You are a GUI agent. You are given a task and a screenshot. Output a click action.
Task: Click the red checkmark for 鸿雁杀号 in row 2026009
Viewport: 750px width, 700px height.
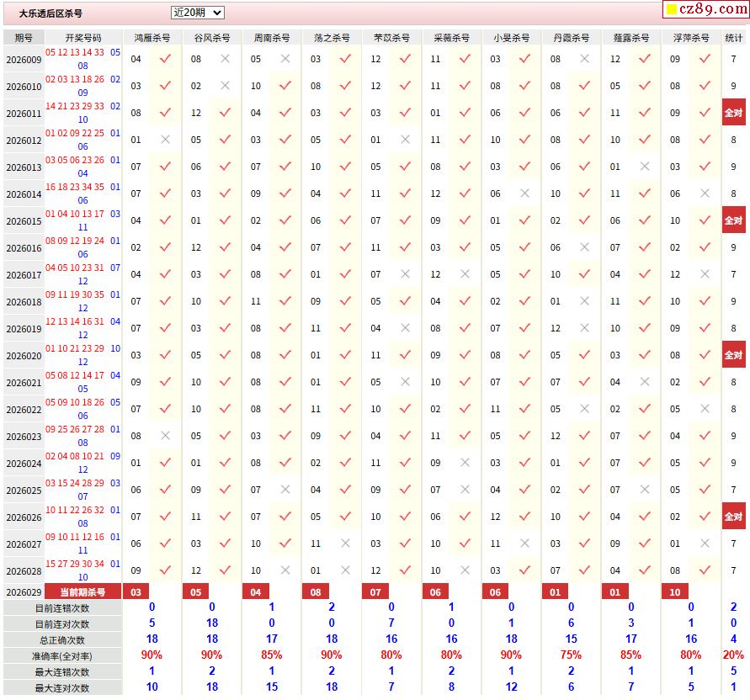(x=165, y=59)
